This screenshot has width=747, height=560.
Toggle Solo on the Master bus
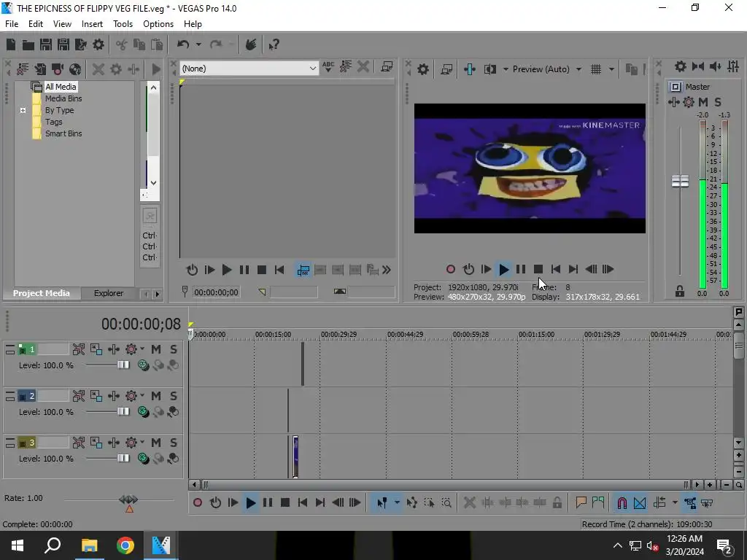pyautogui.click(x=718, y=102)
